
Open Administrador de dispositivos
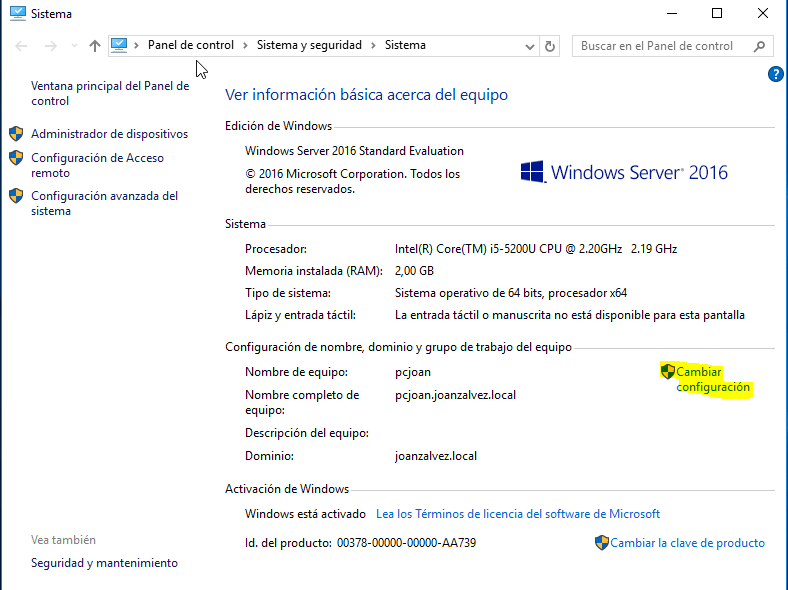[x=109, y=133]
